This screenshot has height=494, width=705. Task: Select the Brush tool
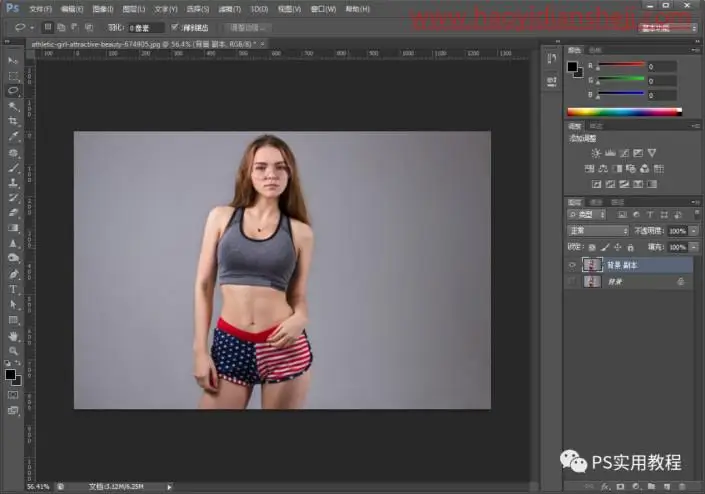[13, 168]
